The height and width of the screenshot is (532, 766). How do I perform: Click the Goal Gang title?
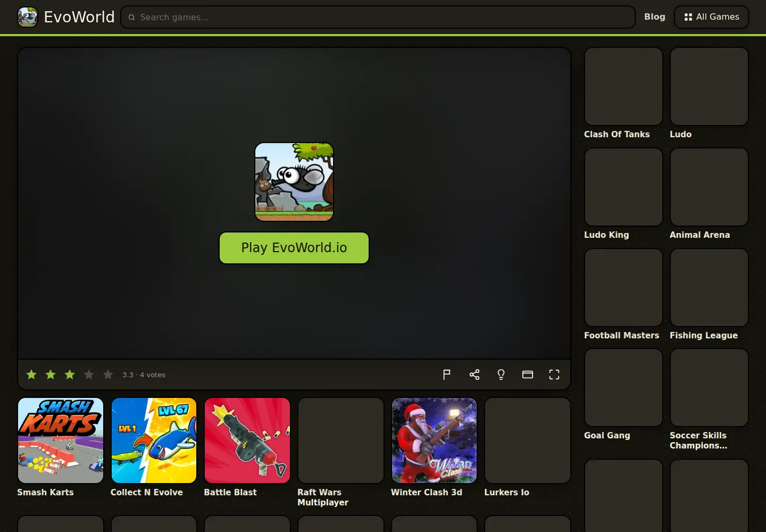pyautogui.click(x=607, y=436)
